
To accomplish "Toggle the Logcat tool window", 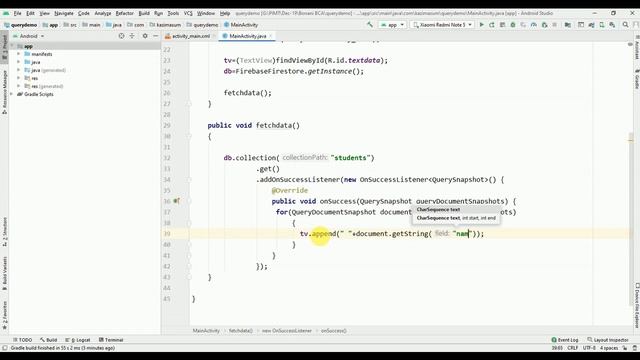I will 78,340.
